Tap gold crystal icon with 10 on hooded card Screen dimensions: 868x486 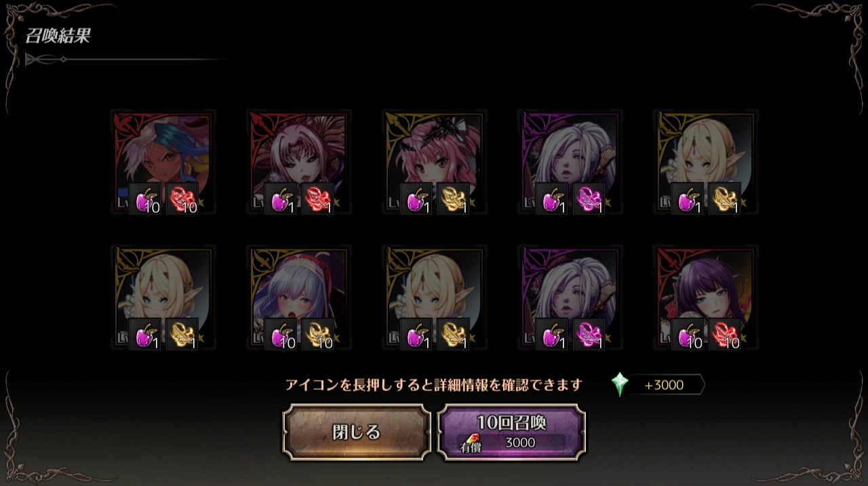point(318,334)
